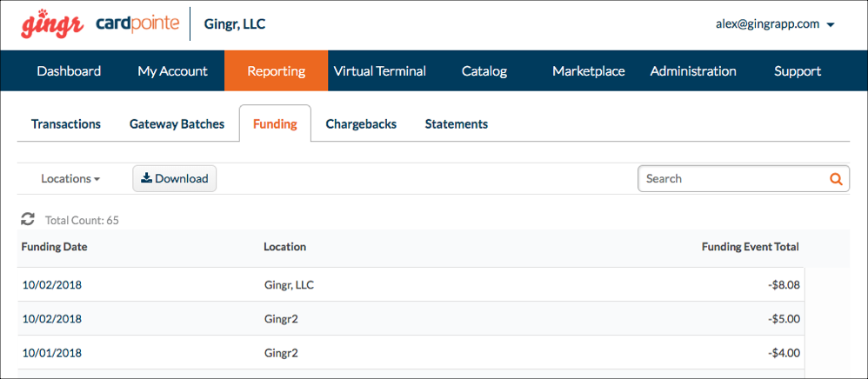Switch to the Transactions tab
This screenshot has width=868, height=379.
click(66, 124)
